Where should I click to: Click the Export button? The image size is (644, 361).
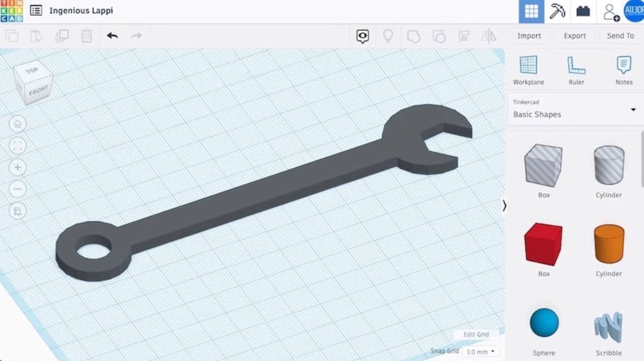(575, 36)
